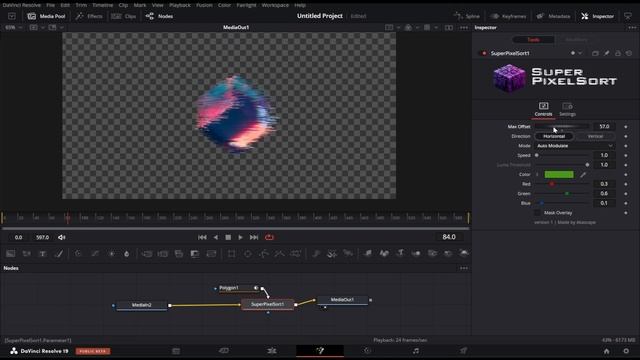Toggle audio mute speaker icon
640x360 pixels.
tap(62, 237)
